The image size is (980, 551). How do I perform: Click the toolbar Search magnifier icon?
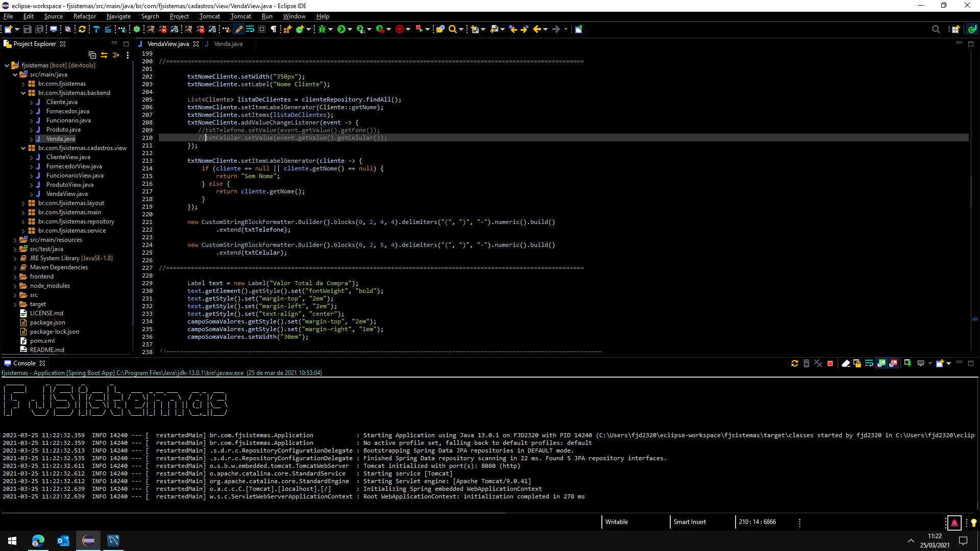(452, 30)
